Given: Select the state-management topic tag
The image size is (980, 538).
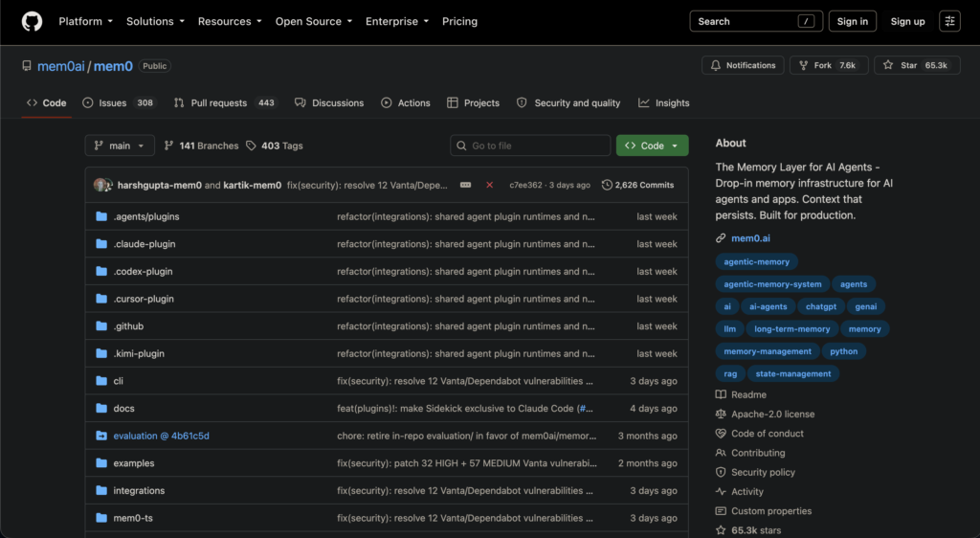Looking at the screenshot, I should pyautogui.click(x=793, y=373).
